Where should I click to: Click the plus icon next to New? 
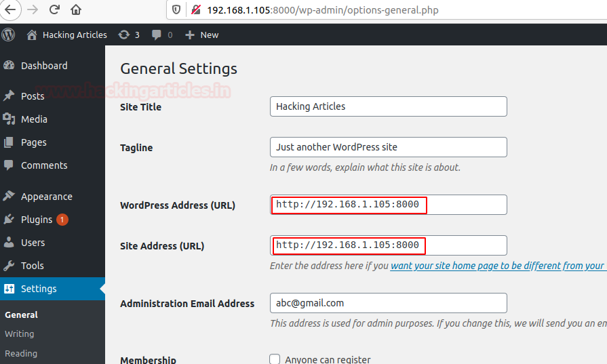(x=190, y=35)
